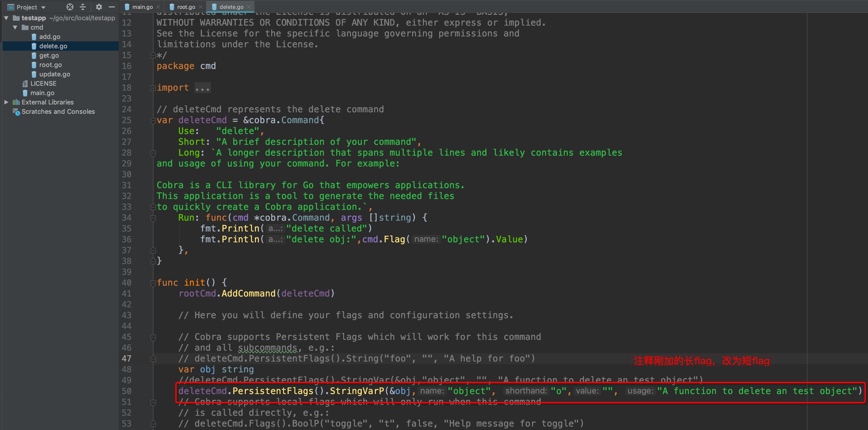Fold the deleteCmd variable block at line 25
Screen dimensions: 868x430
pyautogui.click(x=153, y=121)
